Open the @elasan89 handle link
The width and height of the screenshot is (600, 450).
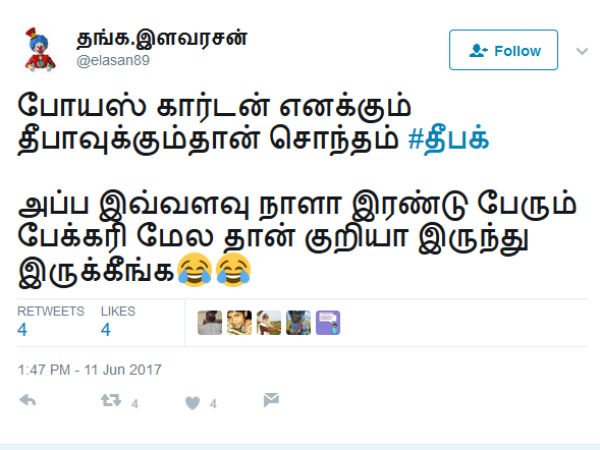113,60
